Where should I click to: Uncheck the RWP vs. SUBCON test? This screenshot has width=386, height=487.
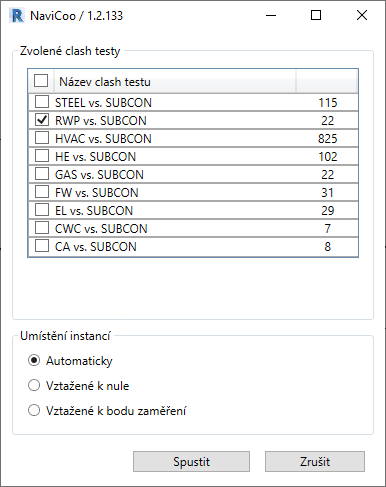click(x=42, y=120)
